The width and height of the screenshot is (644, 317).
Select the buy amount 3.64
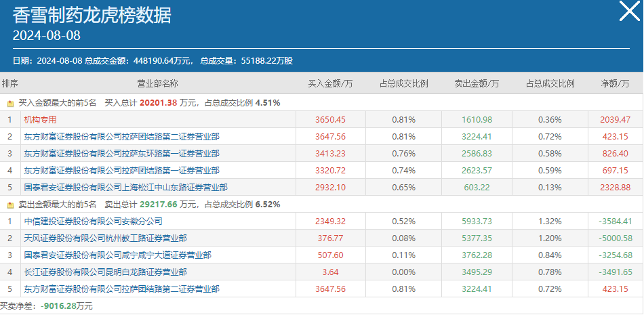(x=331, y=272)
